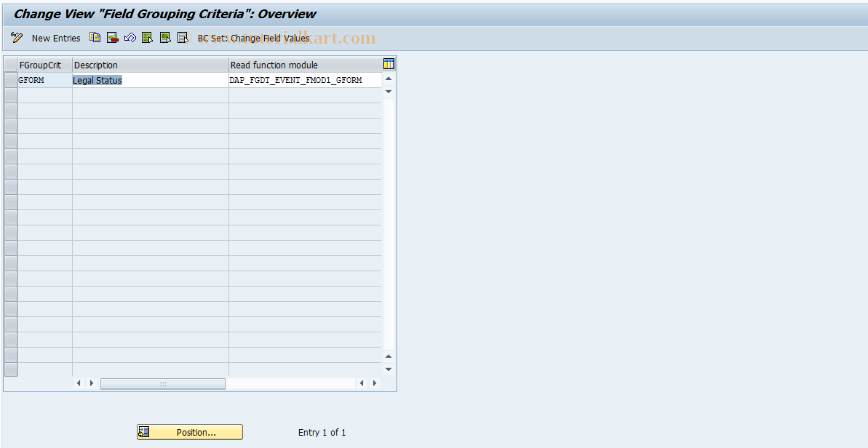
Task: Click page-up arrow near bottom of scrollbar
Action: tap(389, 357)
